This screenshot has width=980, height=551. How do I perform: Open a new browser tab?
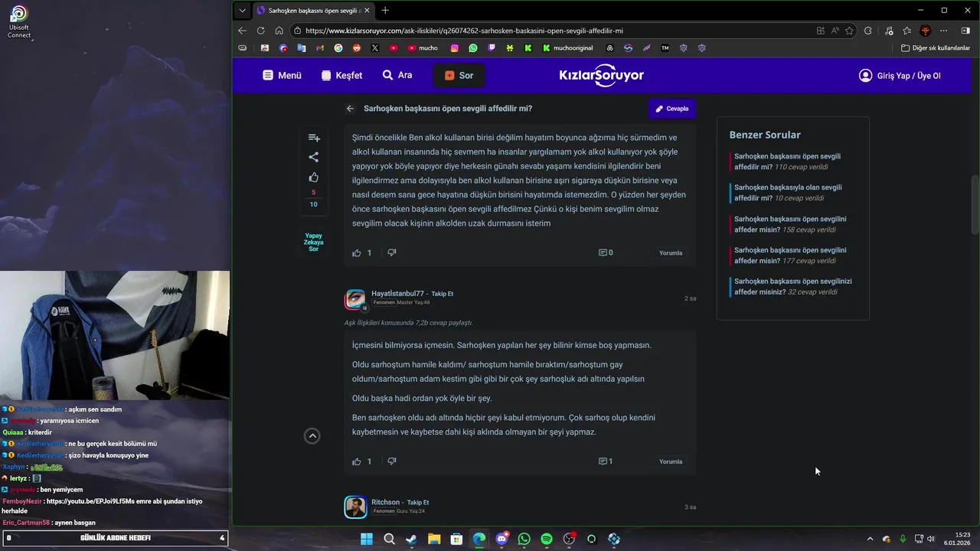385,10
